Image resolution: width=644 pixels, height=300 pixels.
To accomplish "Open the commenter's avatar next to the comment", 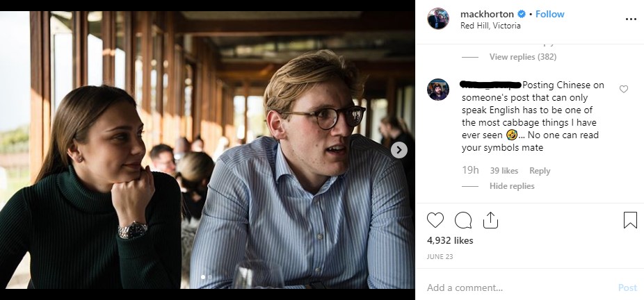I will tap(438, 90).
